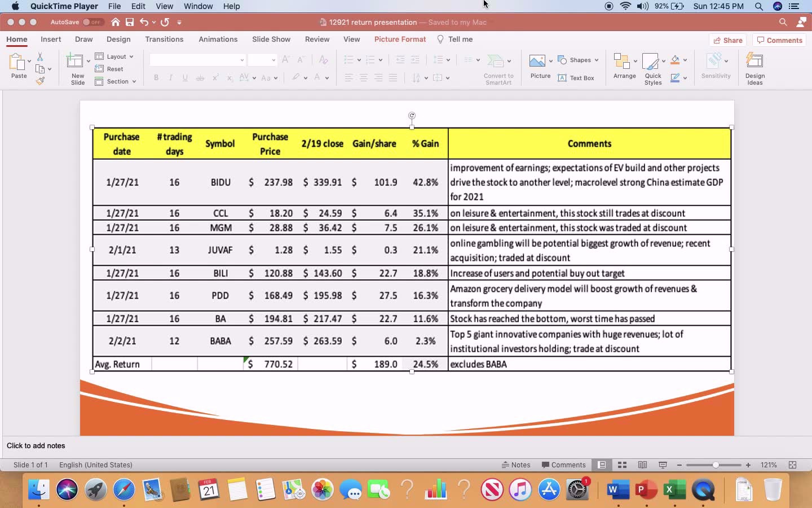Expand the Arrange dropdown arrow

[636, 61]
